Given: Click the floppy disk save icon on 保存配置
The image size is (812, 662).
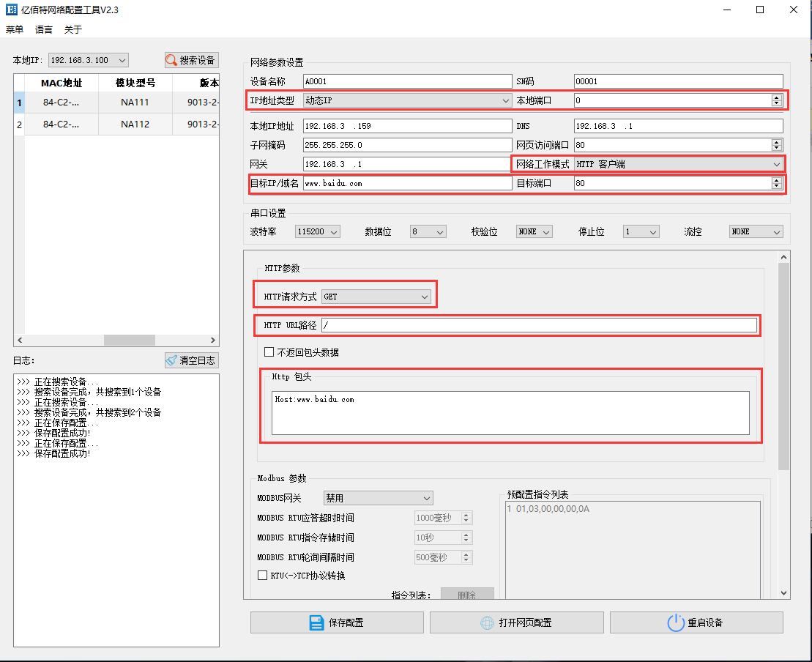Looking at the screenshot, I should 316,622.
